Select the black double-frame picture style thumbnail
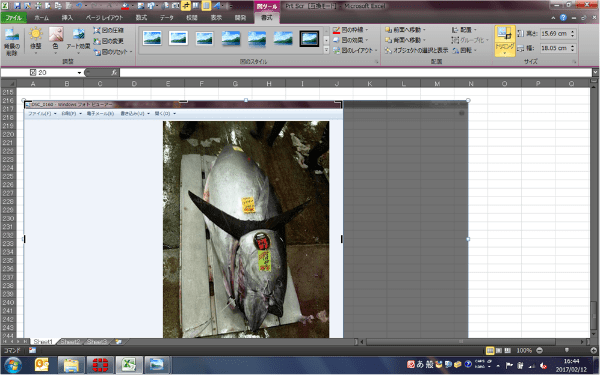600x375 pixels. pyautogui.click(x=309, y=39)
